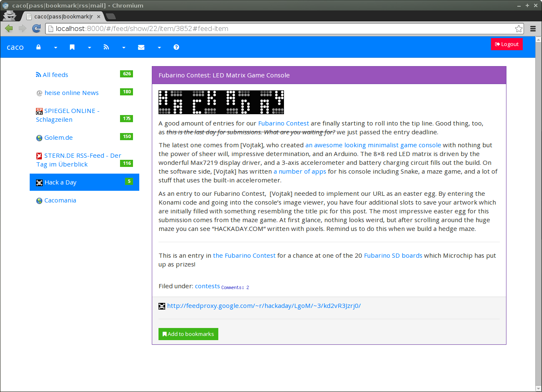Viewport: 542px width, 392px height.
Task: Open a new tab with the new-tab button
Action: 111,16
